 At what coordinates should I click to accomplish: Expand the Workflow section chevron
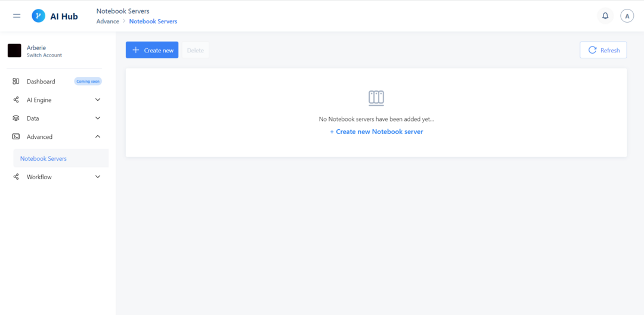98,177
